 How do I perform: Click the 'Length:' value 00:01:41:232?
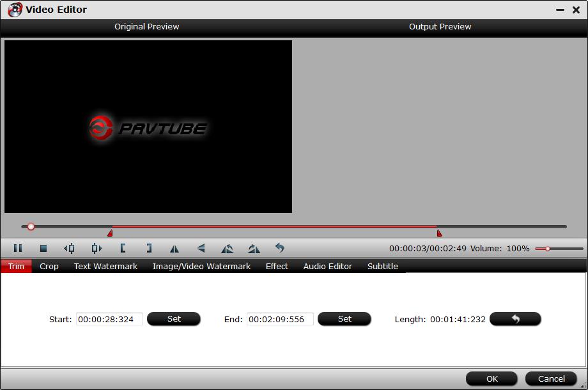click(458, 319)
